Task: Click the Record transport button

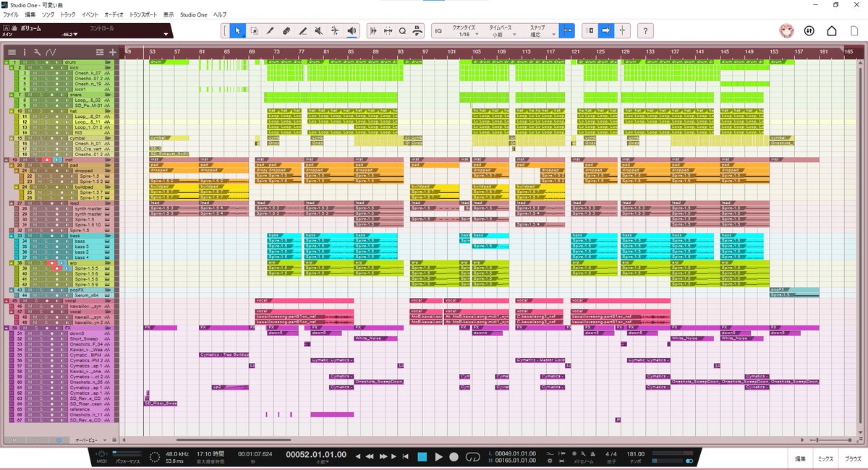Action: click(x=454, y=457)
